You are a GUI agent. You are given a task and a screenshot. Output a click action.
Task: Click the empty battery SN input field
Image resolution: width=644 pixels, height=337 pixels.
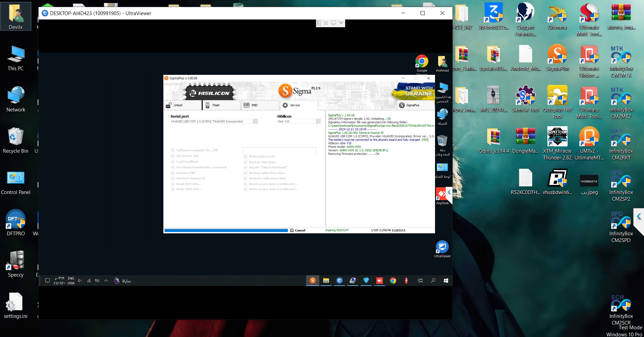coord(280,150)
